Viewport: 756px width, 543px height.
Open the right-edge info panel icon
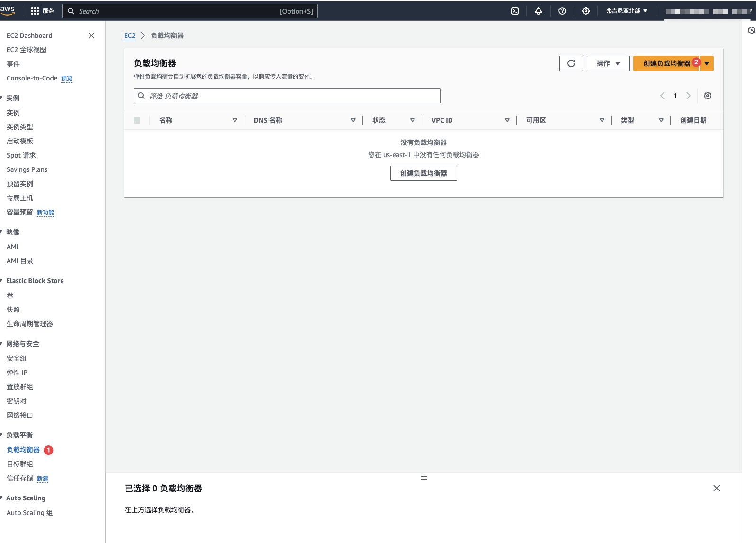pos(751,30)
